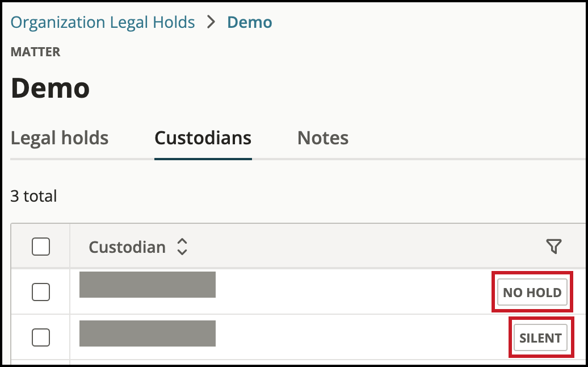Open the Organization Legal Holds breadcrumb link
The height and width of the screenshot is (367, 588).
coord(103,22)
